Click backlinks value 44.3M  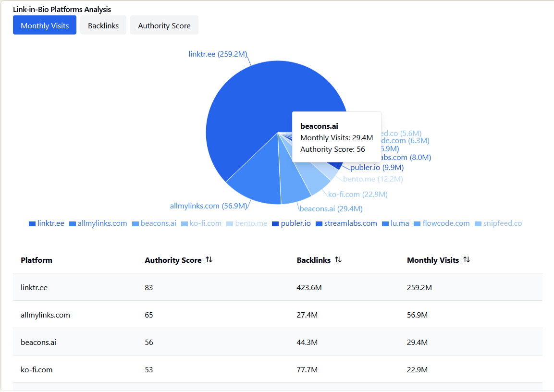click(x=307, y=342)
